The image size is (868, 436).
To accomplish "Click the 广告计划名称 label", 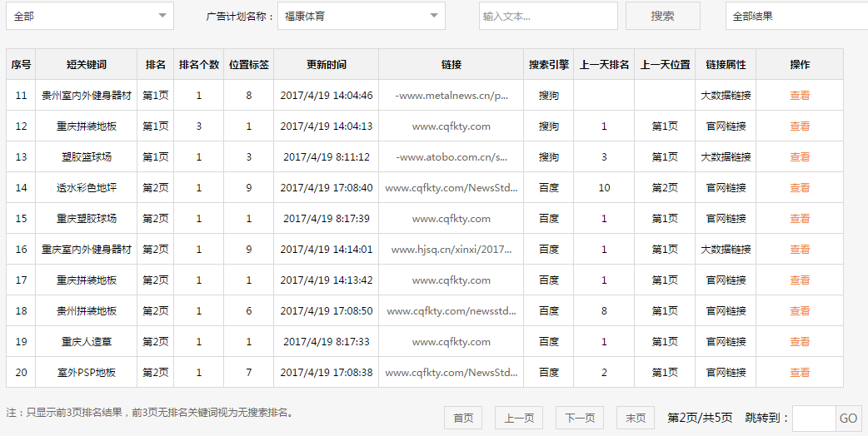I will (x=240, y=17).
